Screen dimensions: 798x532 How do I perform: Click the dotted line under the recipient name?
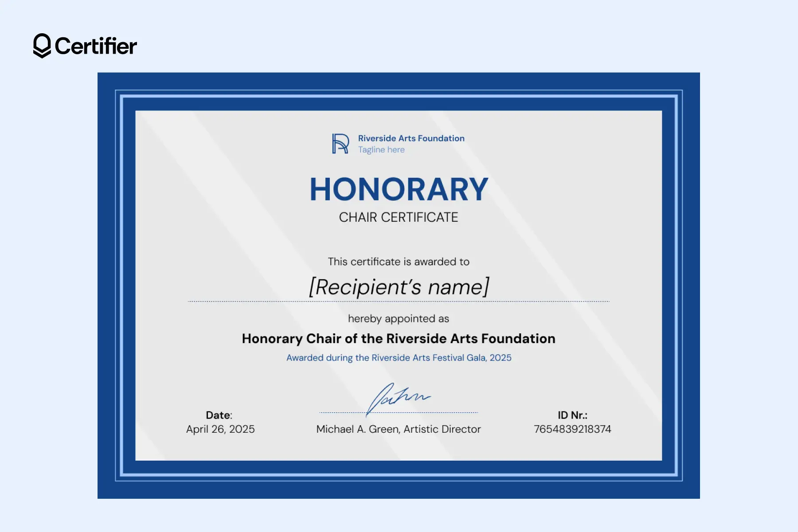pyautogui.click(x=399, y=300)
